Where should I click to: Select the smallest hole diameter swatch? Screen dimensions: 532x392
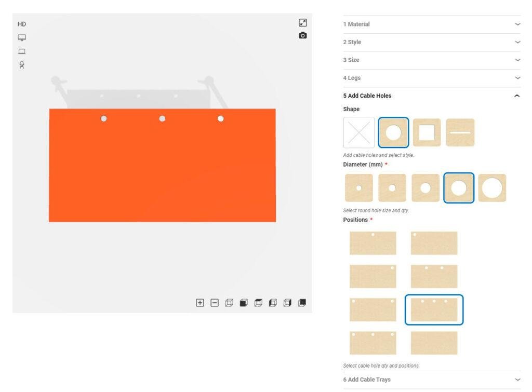point(359,188)
